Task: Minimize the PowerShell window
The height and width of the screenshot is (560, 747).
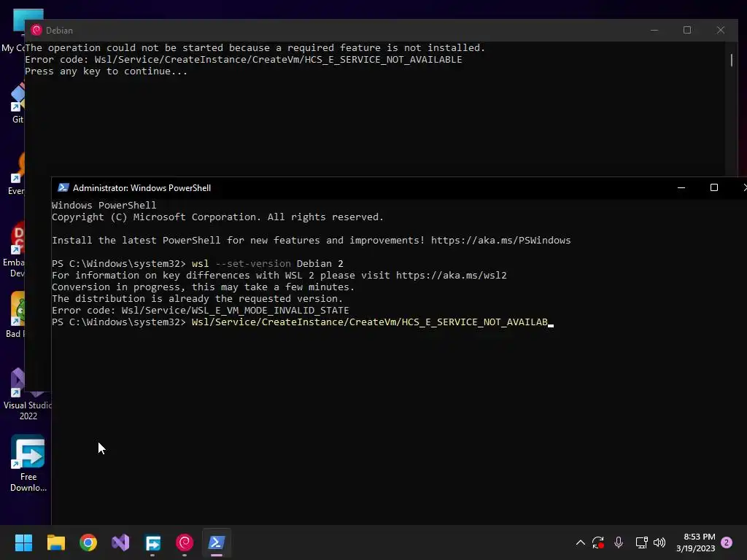Action: (x=681, y=187)
